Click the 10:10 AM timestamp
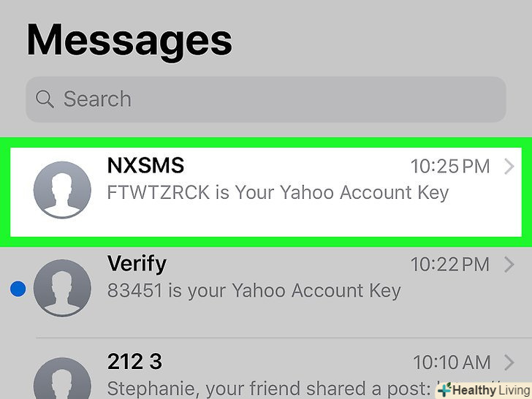 tap(452, 362)
